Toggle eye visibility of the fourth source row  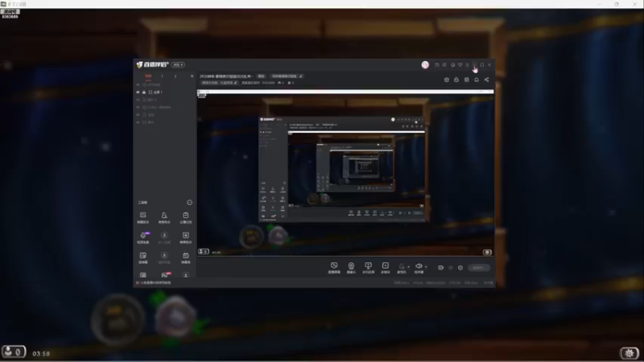[x=138, y=107]
